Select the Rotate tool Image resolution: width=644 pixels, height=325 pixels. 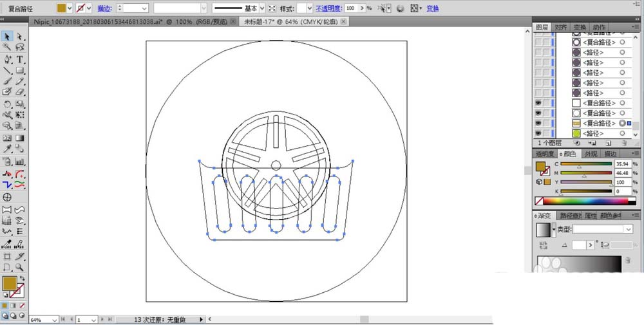click(x=7, y=104)
